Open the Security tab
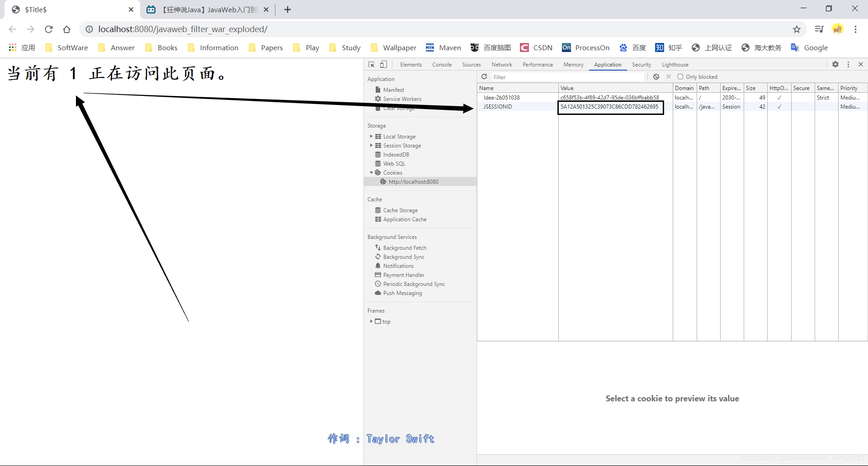Viewport: 868px width, 466px height. (x=642, y=65)
